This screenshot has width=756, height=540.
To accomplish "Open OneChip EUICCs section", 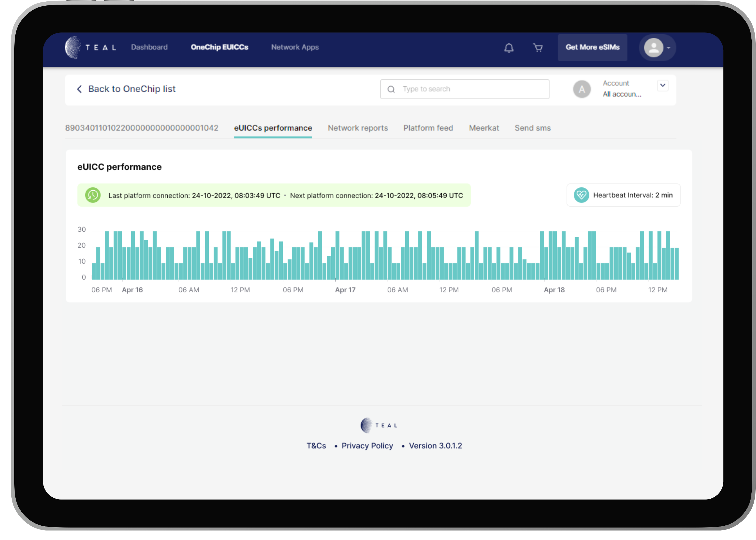I will click(x=220, y=47).
